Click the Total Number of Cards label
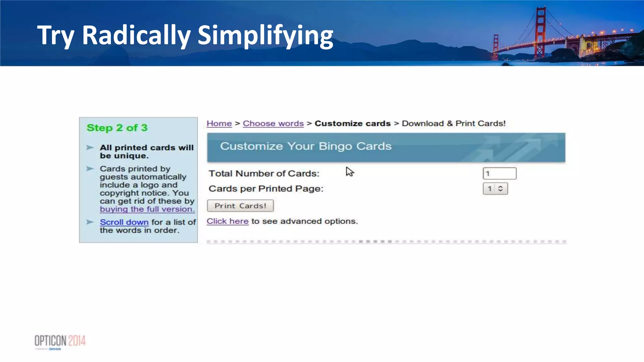 (264, 173)
